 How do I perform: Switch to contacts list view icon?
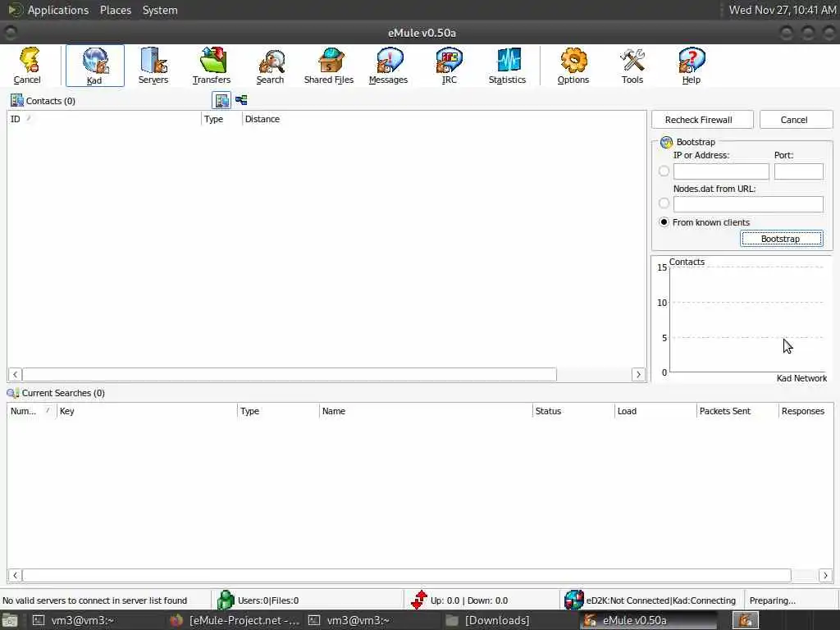[x=221, y=100]
